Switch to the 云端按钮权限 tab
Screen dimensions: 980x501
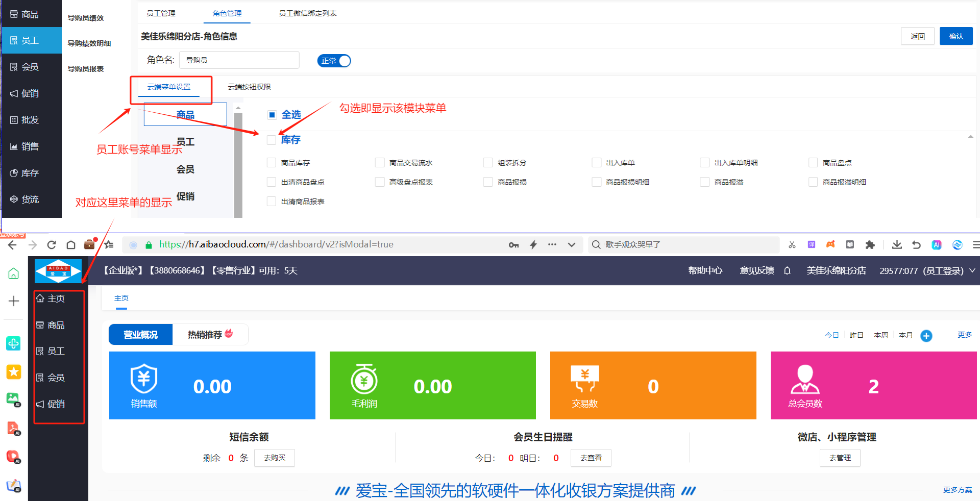pyautogui.click(x=249, y=87)
